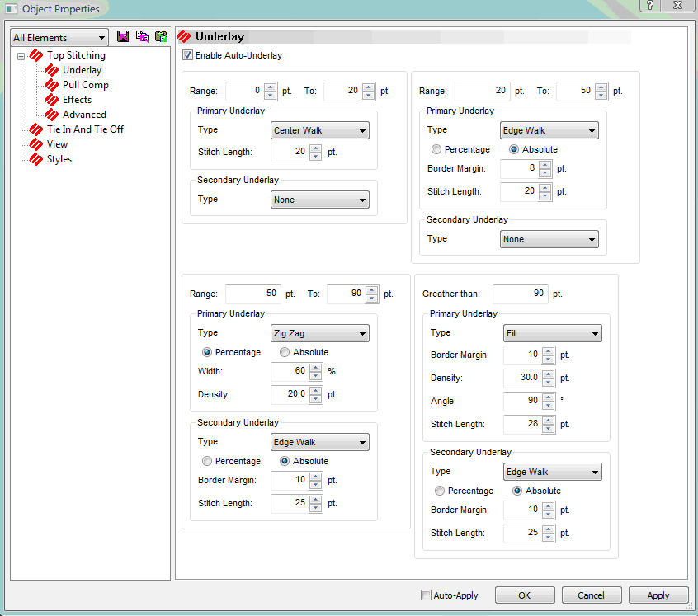Increase Zig Zag Density 20.0 spinner

coord(316,391)
